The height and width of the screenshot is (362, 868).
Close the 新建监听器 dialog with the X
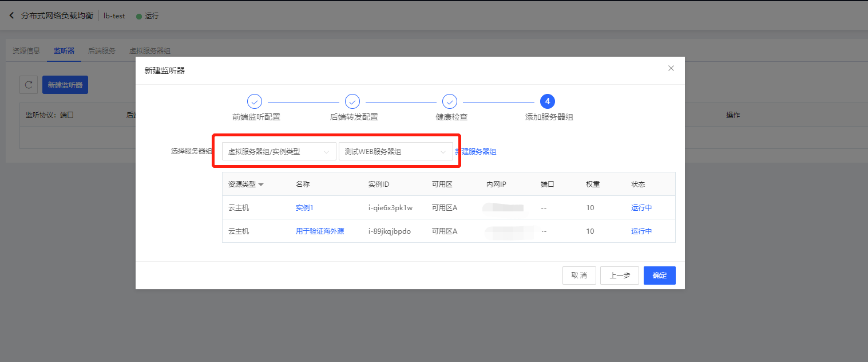tap(671, 68)
